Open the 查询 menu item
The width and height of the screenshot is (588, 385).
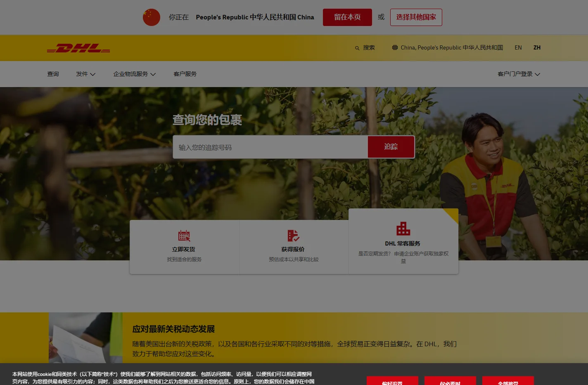coord(53,74)
